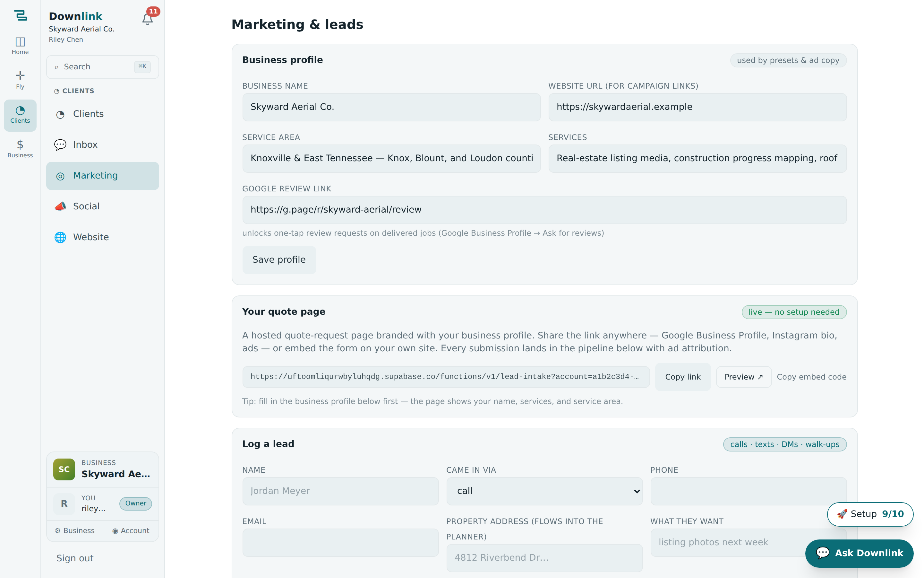The image size is (924, 578).
Task: Click the Website globe icon
Action: tap(60, 237)
